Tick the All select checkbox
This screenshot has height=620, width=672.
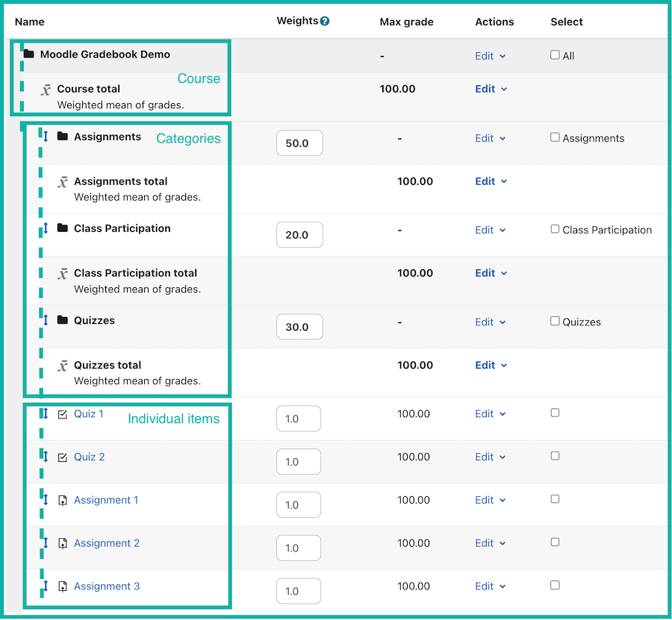tap(555, 54)
